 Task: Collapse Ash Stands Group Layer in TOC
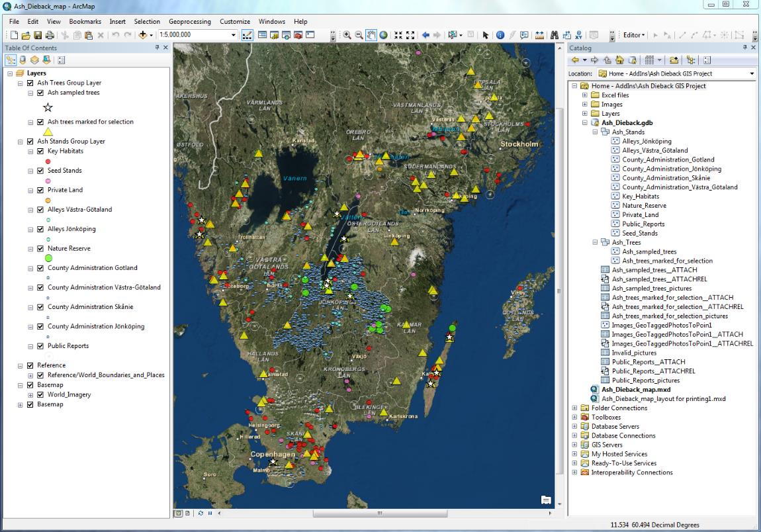pyautogui.click(x=21, y=142)
